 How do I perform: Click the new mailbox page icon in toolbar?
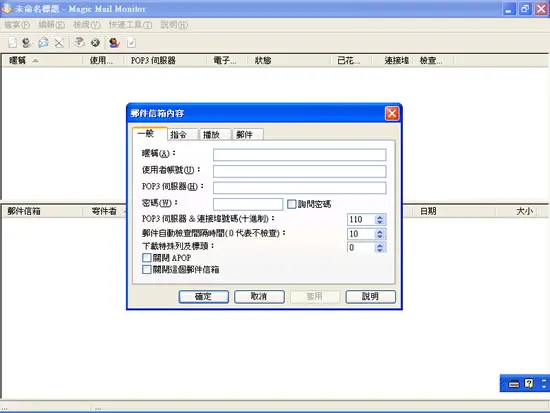click(x=13, y=43)
